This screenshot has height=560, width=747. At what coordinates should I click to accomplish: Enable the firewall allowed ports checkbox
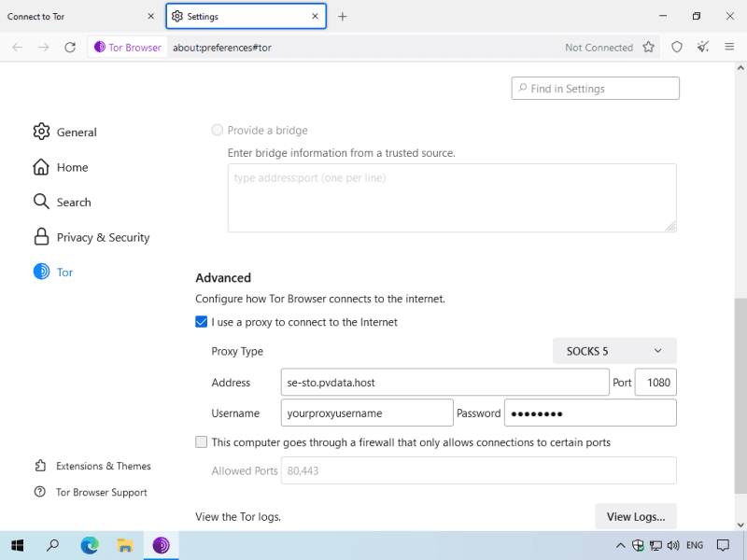pos(202,442)
